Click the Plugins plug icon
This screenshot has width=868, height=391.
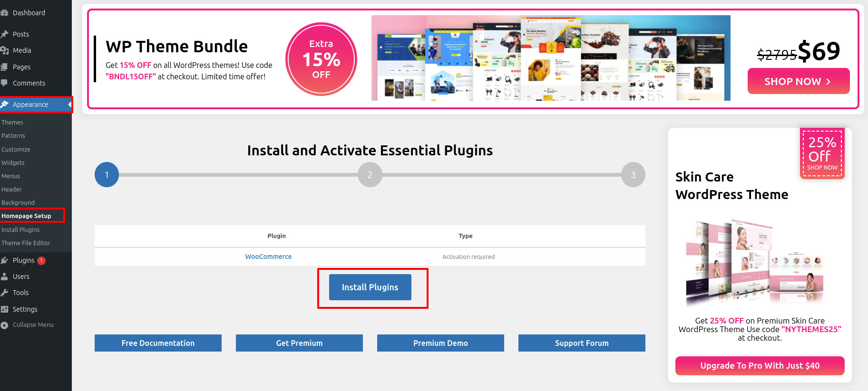coord(4,260)
